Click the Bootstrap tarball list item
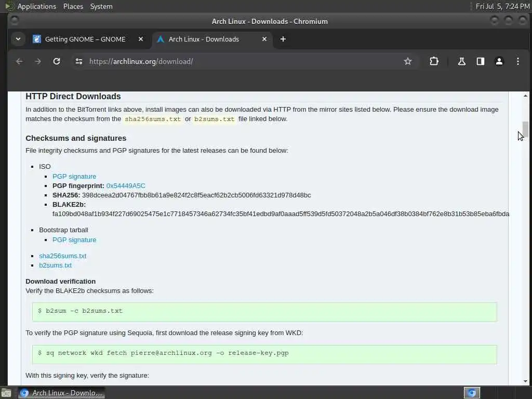This screenshot has height=399, width=532. point(63,230)
